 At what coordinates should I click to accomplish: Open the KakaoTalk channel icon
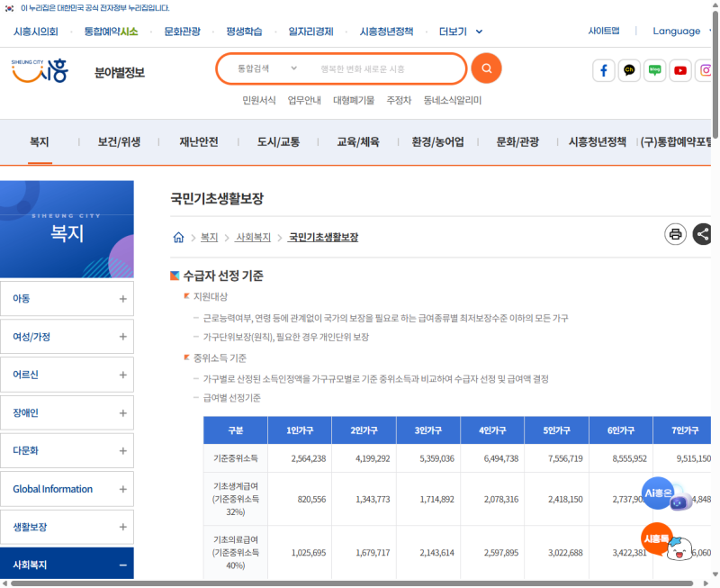click(629, 70)
